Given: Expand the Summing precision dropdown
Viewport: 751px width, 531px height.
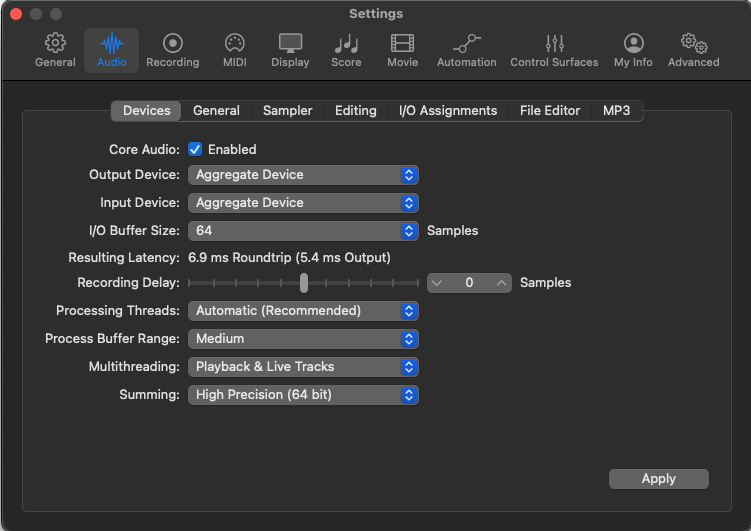Looking at the screenshot, I should click(x=303, y=395).
